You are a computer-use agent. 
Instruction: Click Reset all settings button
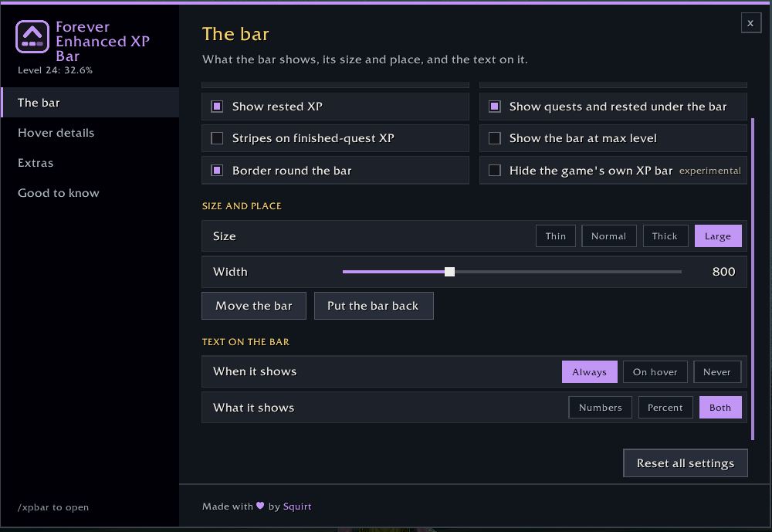(x=686, y=463)
